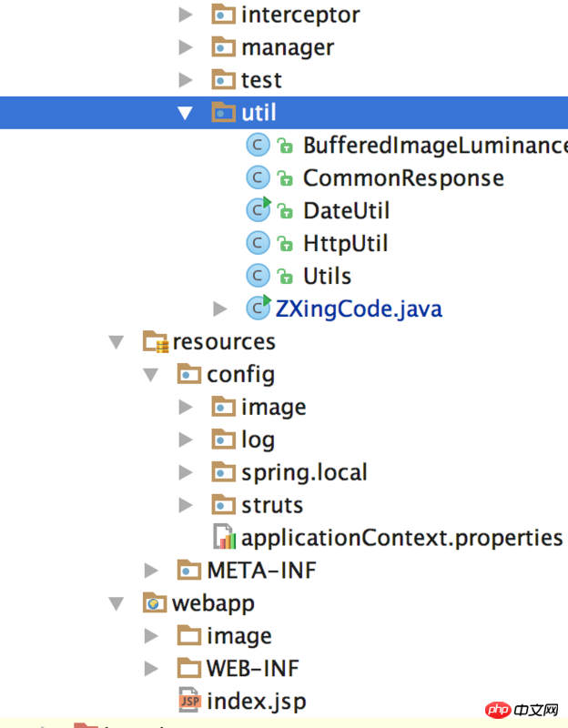Expand the ZXingCode.java node
Screen dimensions: 568x728
pos(220,309)
